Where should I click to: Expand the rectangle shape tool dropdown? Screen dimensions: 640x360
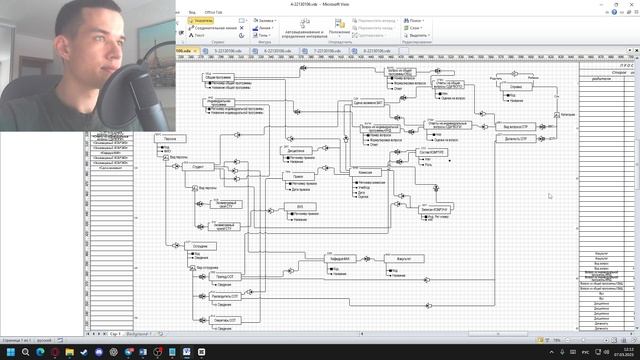tap(246, 20)
